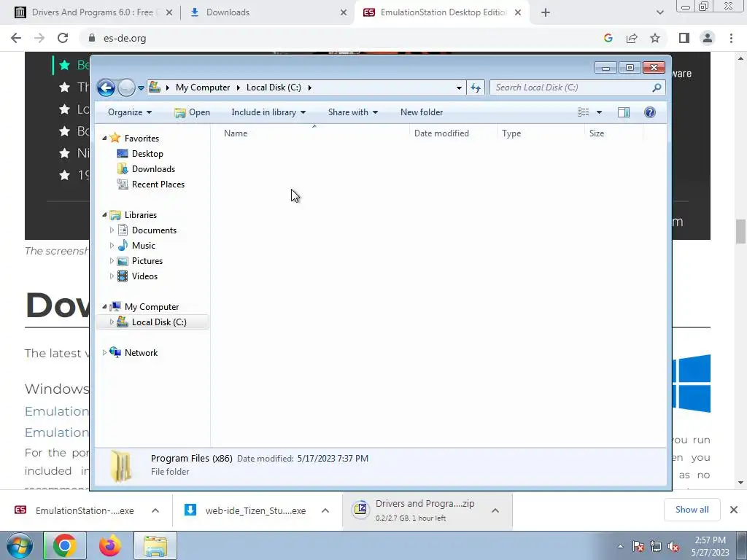Reload the es-de.org page
The width and height of the screenshot is (747, 560).
63,38
